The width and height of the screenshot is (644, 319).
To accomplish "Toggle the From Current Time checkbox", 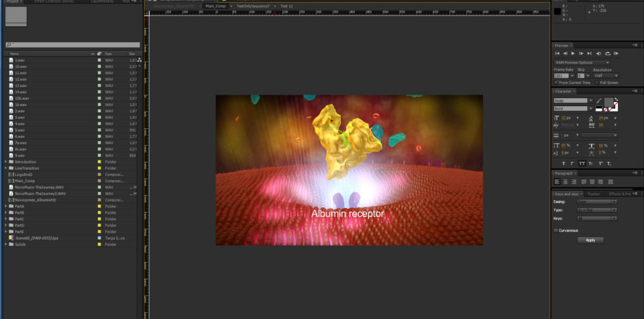I will coord(556,82).
